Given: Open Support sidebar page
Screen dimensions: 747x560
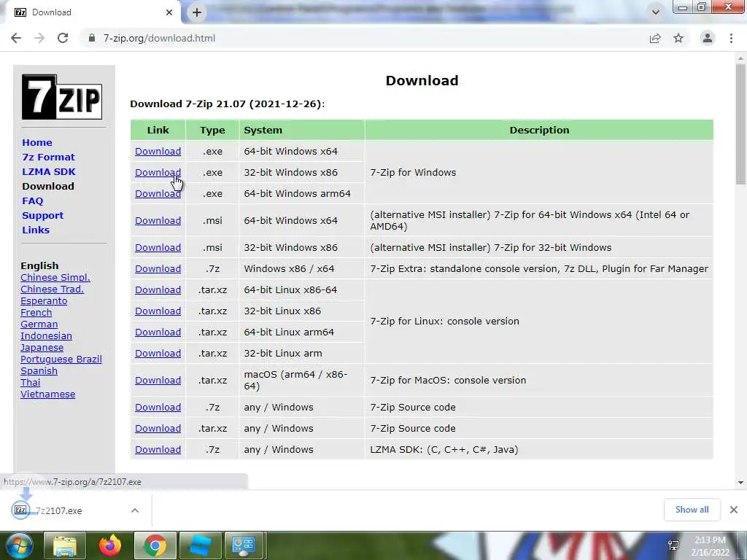Looking at the screenshot, I should click(42, 215).
